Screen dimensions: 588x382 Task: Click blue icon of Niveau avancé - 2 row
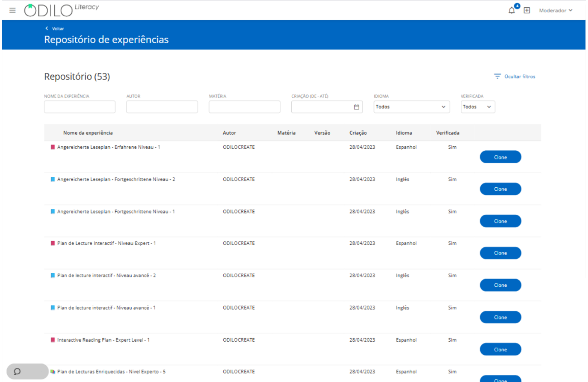pyautogui.click(x=53, y=276)
